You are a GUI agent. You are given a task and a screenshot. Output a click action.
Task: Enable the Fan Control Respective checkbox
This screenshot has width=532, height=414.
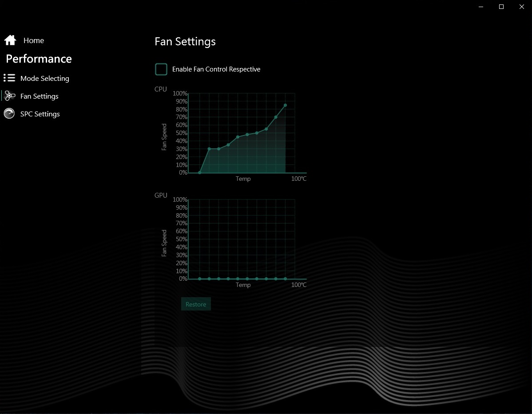click(161, 69)
